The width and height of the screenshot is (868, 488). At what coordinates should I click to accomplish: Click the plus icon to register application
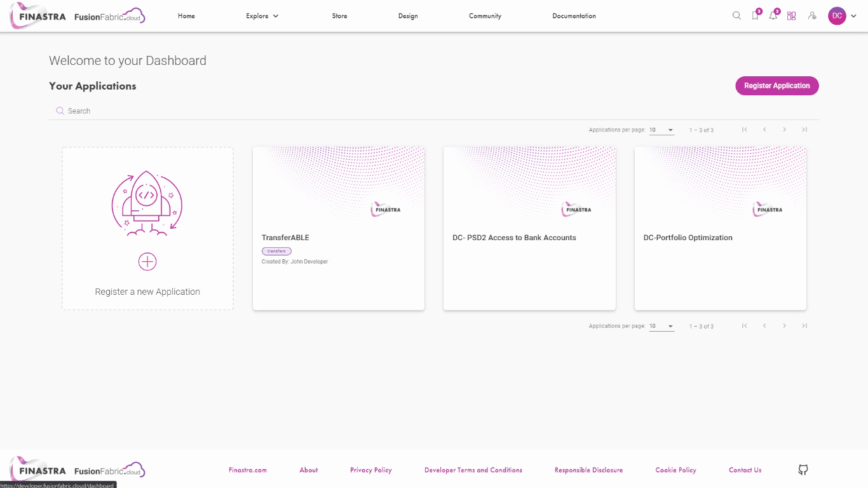pyautogui.click(x=147, y=261)
